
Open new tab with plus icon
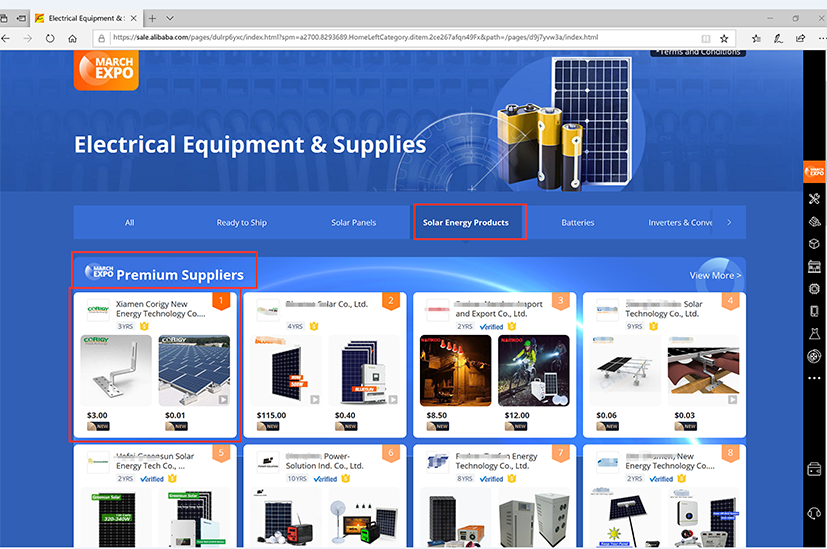(x=152, y=18)
